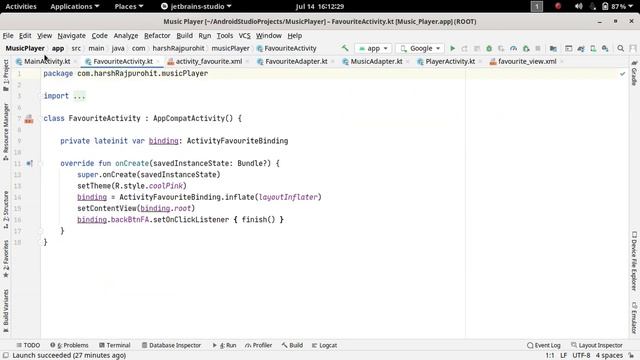640x360 pixels.
Task: Open the Terminal tool window
Action: click(115, 345)
